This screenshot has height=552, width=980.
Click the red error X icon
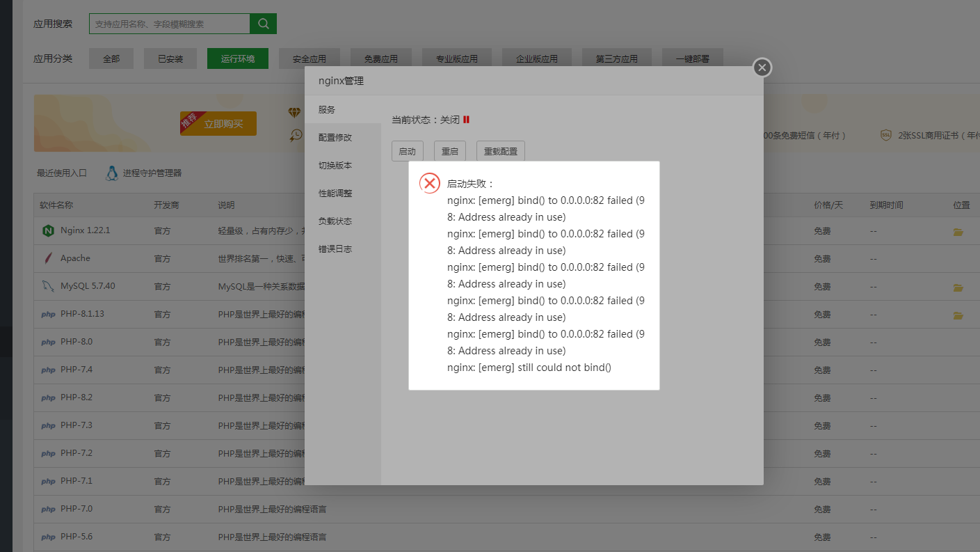430,183
